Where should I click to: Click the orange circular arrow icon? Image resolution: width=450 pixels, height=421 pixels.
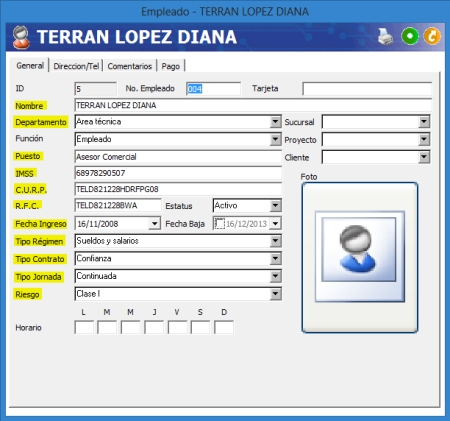[432, 36]
